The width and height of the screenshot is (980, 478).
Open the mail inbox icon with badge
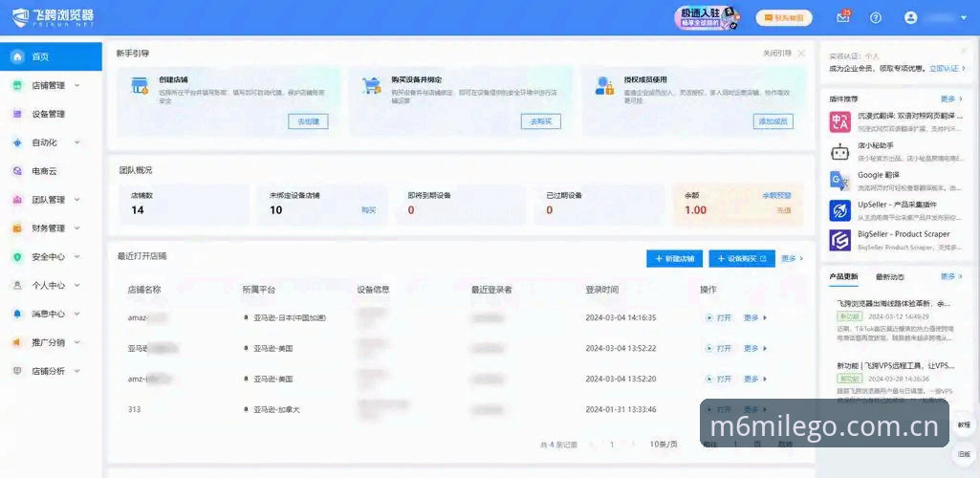(843, 17)
